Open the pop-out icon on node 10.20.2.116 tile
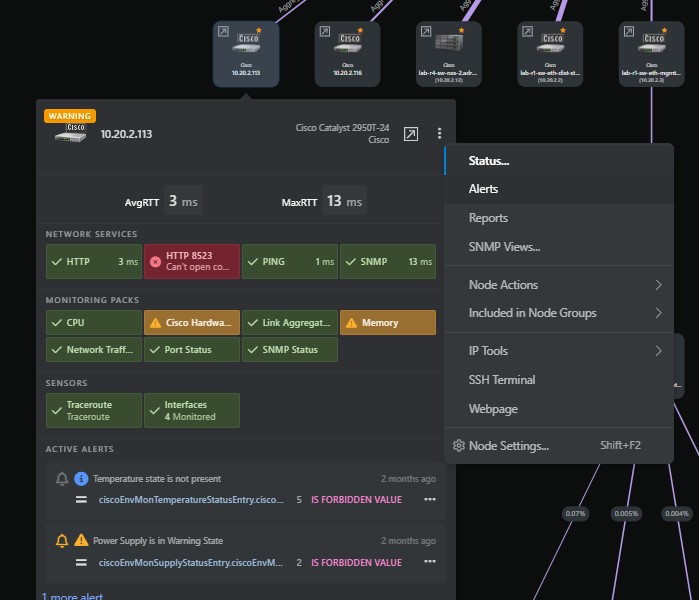The width and height of the screenshot is (699, 600). click(x=325, y=31)
